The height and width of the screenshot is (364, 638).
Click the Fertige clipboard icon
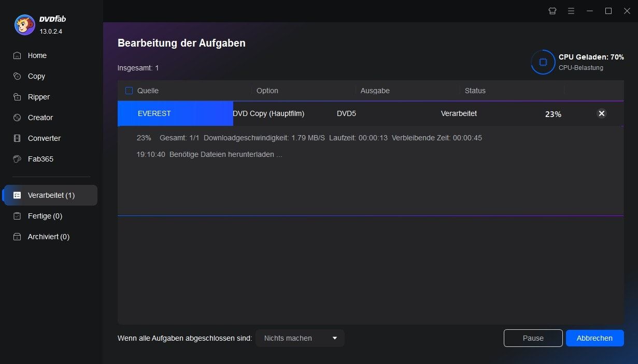[x=18, y=216]
